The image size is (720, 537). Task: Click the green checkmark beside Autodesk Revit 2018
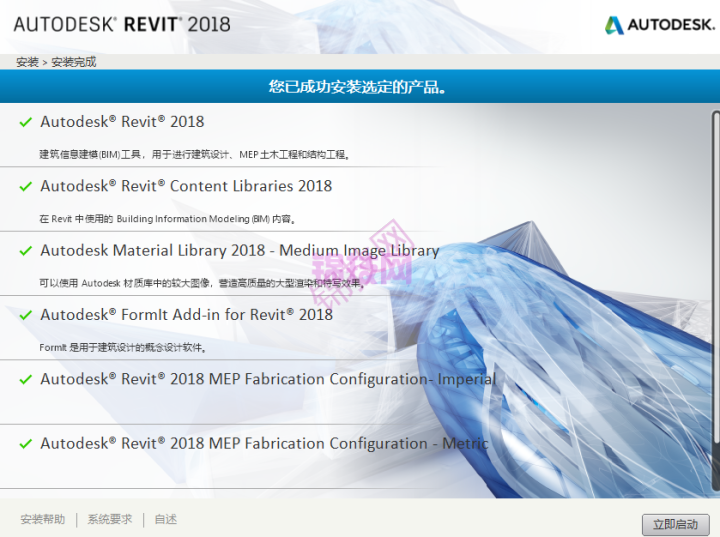26,122
